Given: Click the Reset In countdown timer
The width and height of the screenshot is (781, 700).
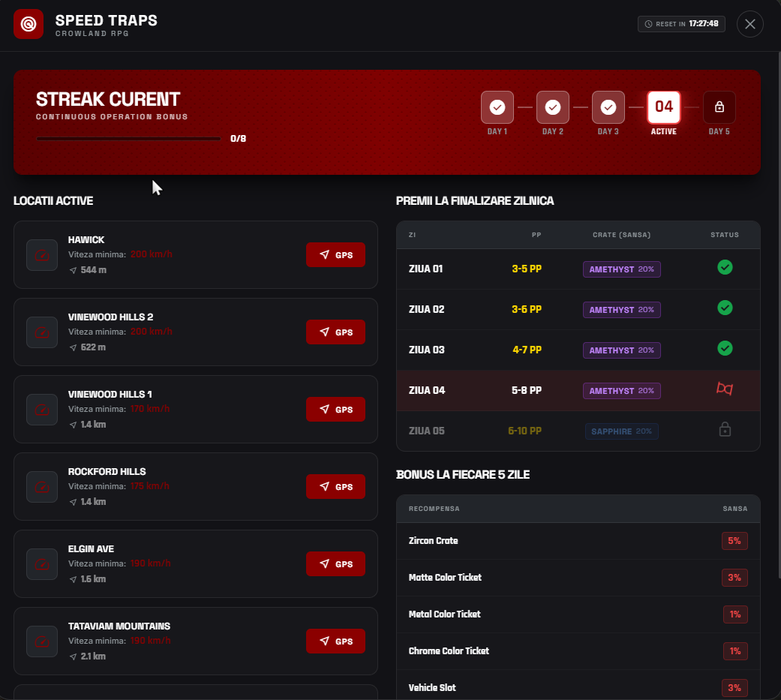Looking at the screenshot, I should pyautogui.click(x=681, y=24).
